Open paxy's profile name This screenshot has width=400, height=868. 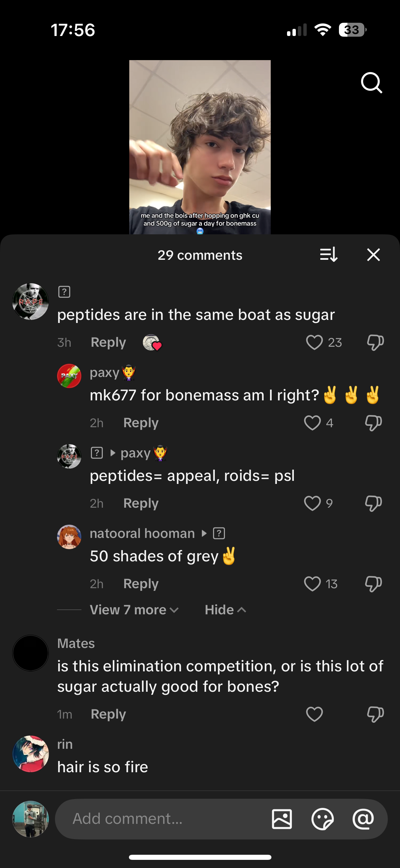[x=104, y=373]
